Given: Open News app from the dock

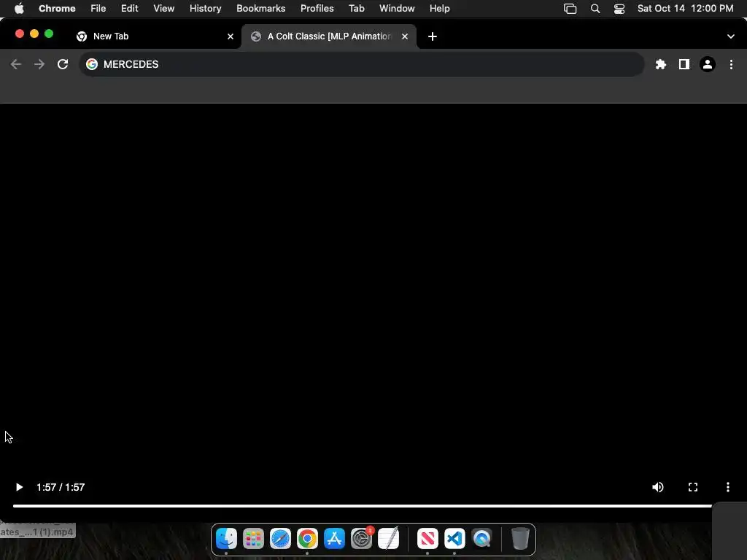Looking at the screenshot, I should (x=427, y=539).
